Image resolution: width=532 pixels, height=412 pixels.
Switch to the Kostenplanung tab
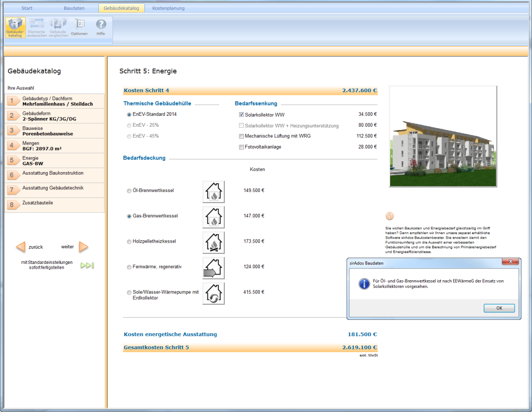168,8
